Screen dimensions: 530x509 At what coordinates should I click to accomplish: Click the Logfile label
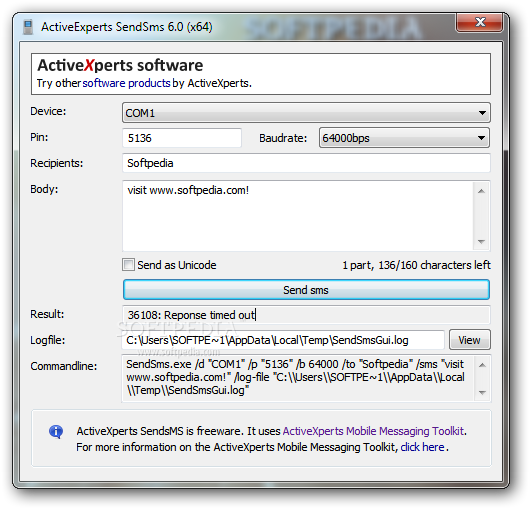[x=48, y=340]
